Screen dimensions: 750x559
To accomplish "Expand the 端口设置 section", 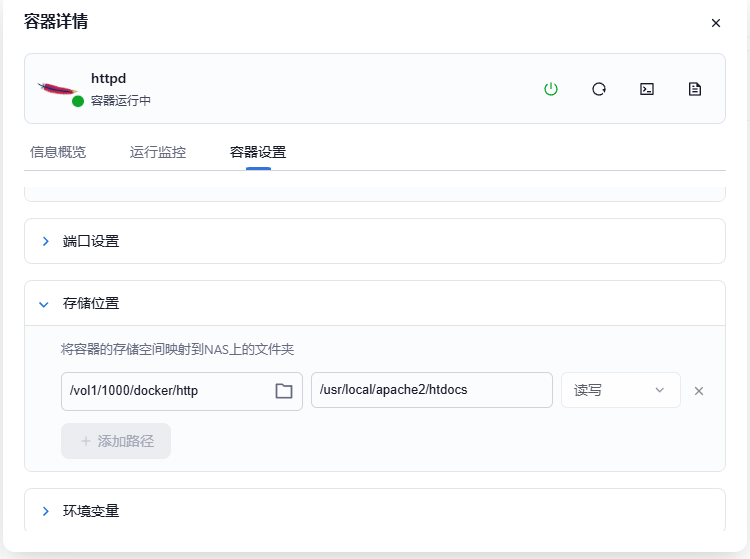I will click(x=375, y=241).
